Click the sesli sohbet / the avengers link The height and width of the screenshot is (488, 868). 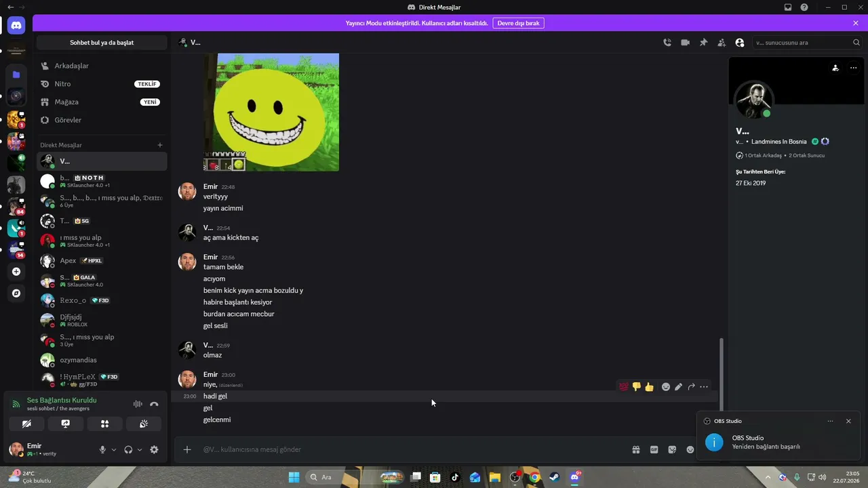point(58,409)
